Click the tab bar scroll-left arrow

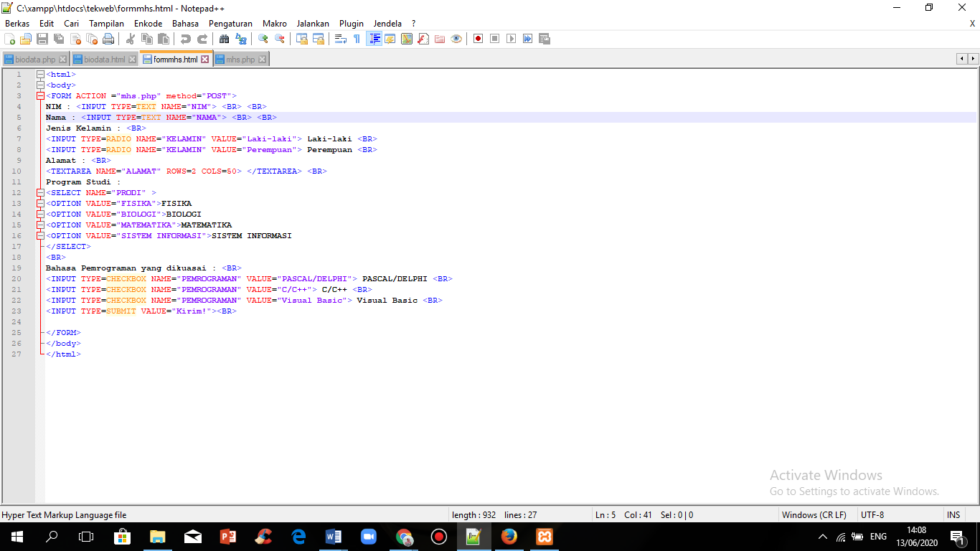pos(962,59)
